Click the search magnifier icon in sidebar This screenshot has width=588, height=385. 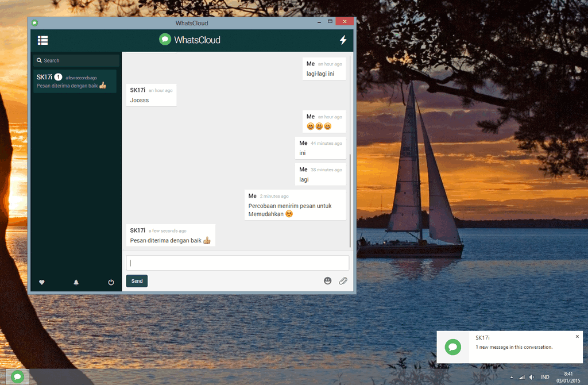(39, 60)
